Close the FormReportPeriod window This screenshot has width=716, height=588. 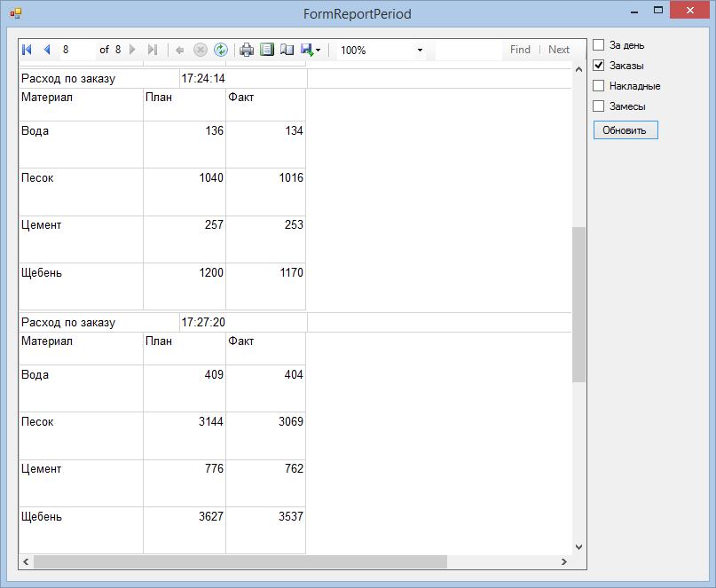(690, 10)
